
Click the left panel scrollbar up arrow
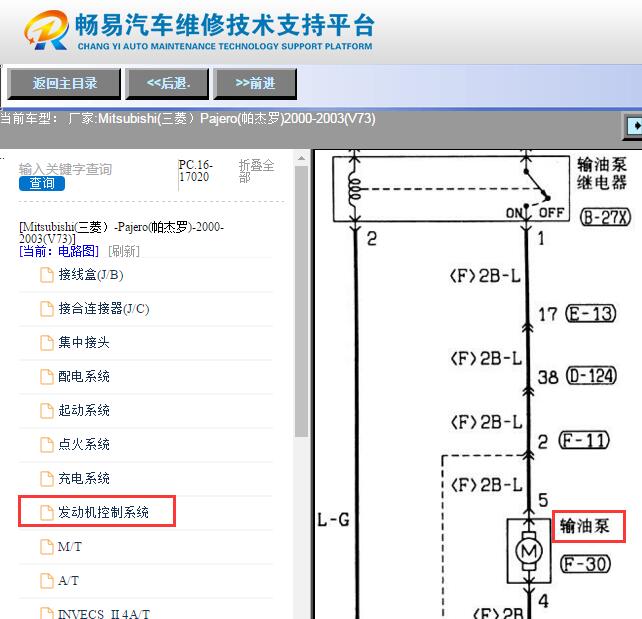[301, 158]
